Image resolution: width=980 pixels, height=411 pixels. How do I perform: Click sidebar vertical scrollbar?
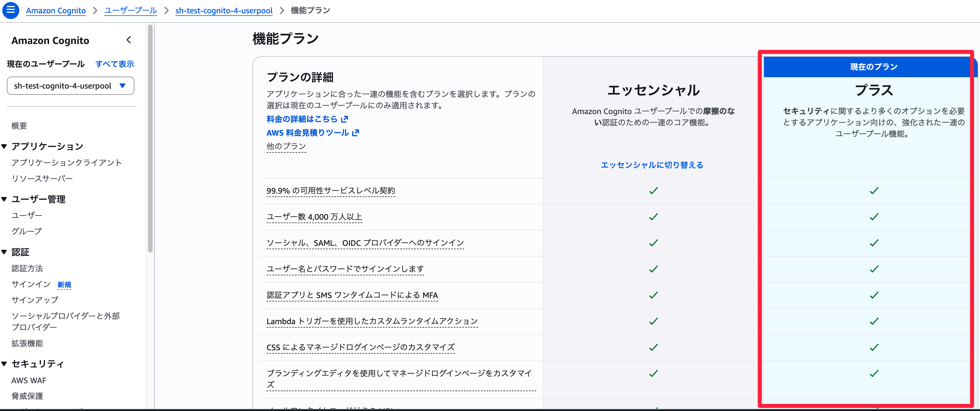click(150, 138)
